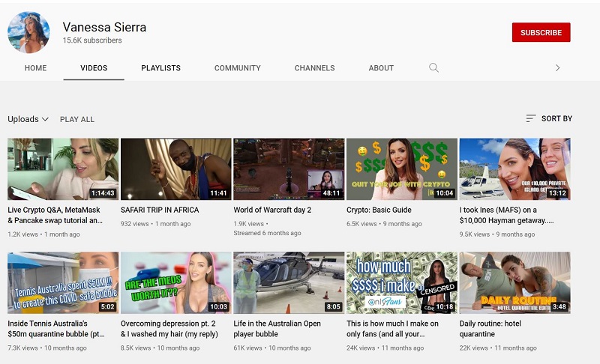Open the About tab
The height and width of the screenshot is (364, 600).
click(381, 68)
